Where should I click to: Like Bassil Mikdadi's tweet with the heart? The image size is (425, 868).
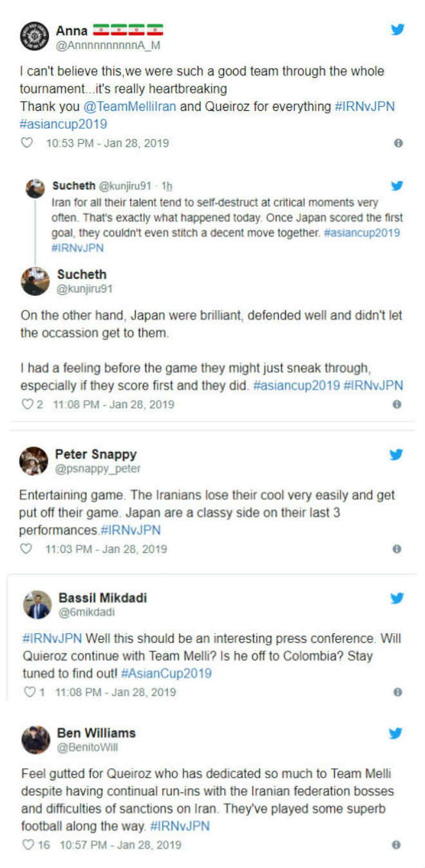click(29, 692)
